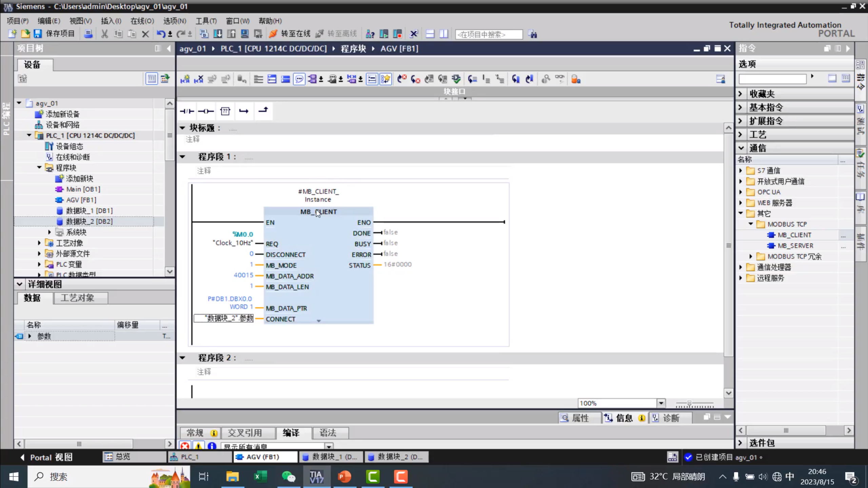
Task: Collapse the 详细视图 panel
Action: (x=20, y=284)
